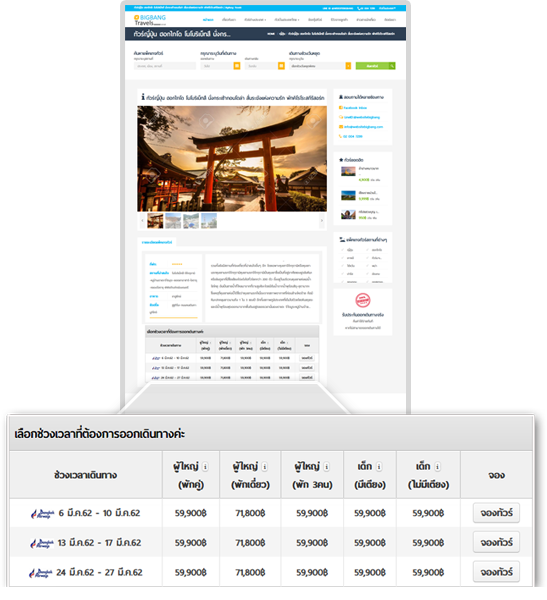Book the 6 มี.ค.62 - 10 มี.ค.62 tour
The height and width of the screenshot is (600, 547).
click(x=496, y=513)
